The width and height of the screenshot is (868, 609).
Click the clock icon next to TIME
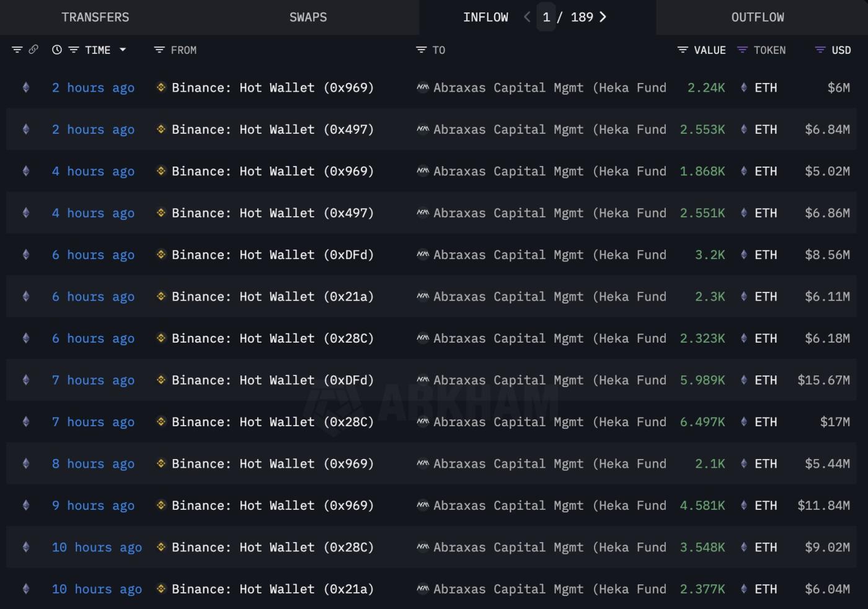56,50
